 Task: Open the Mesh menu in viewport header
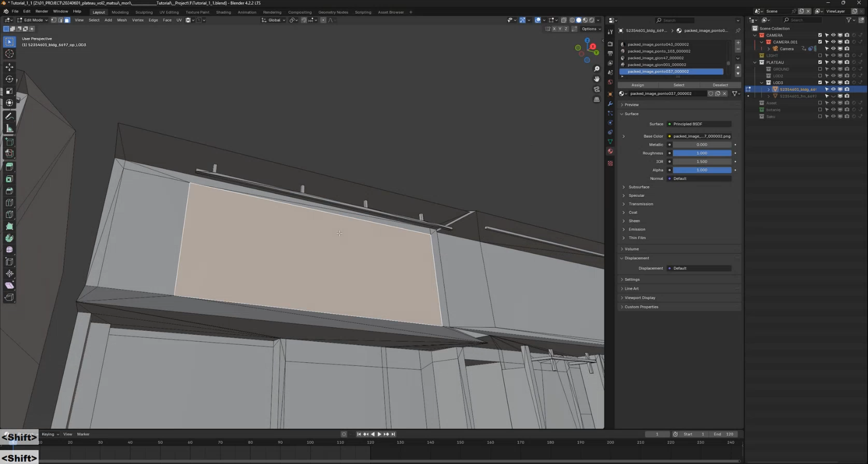[x=122, y=20]
